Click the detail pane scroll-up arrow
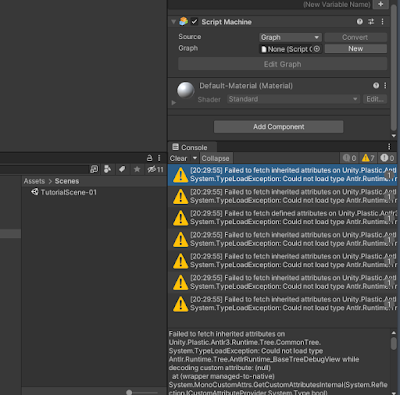 pyautogui.click(x=394, y=333)
